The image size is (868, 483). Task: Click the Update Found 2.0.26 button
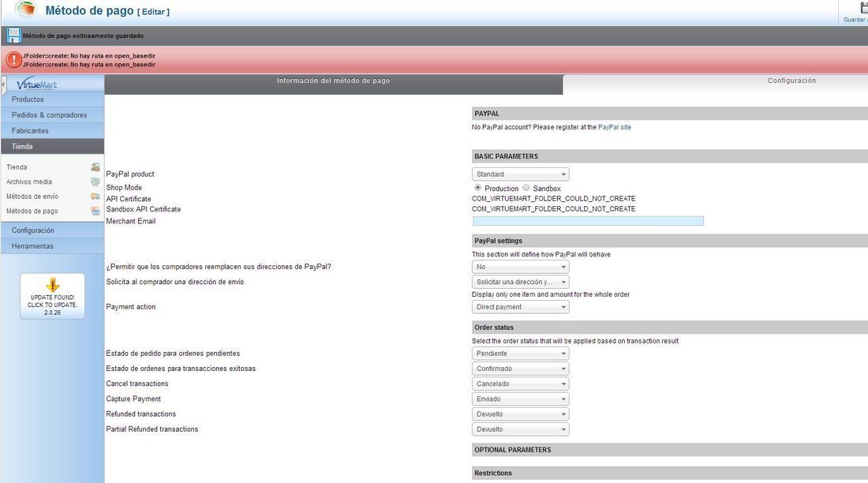(x=53, y=296)
